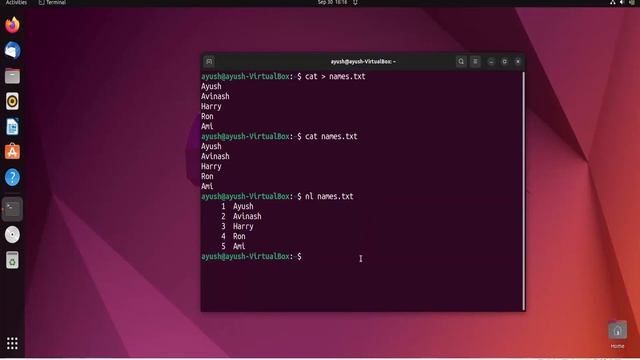Select the Terminal icon in the dock
The height and width of the screenshot is (360, 640).
[12, 209]
